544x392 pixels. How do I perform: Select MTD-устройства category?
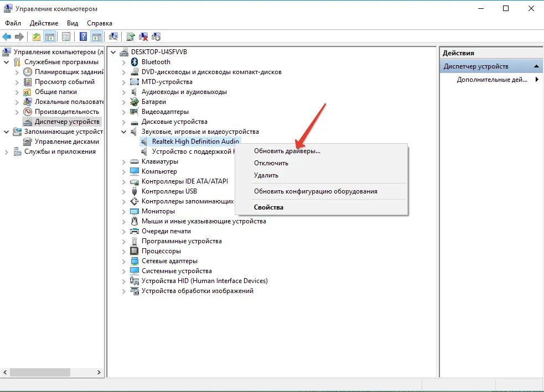tap(167, 82)
